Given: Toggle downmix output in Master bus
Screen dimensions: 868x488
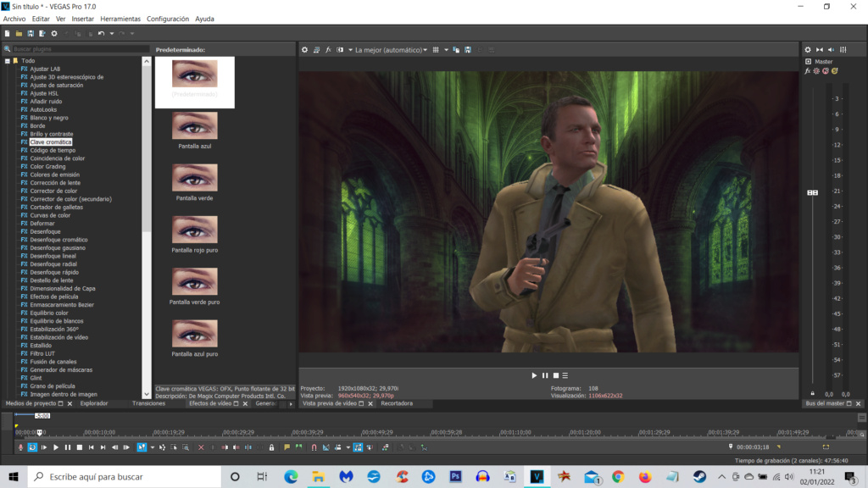Looking at the screenshot, I should [820, 50].
